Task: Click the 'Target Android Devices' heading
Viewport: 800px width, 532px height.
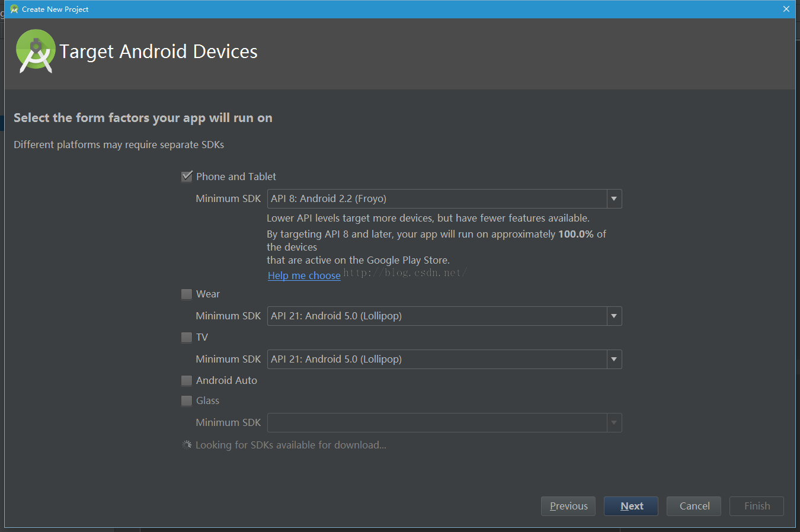Action: [158, 52]
